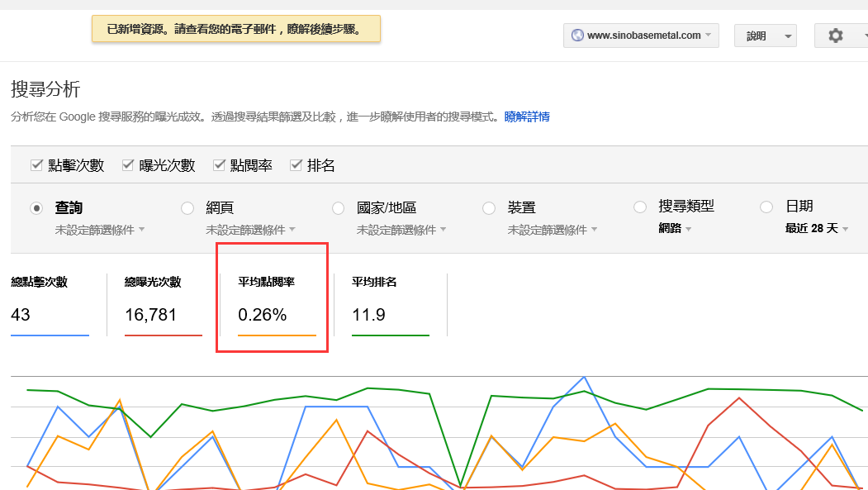Choose the 裝置 radio option
The height and width of the screenshot is (490, 868).
pos(489,208)
